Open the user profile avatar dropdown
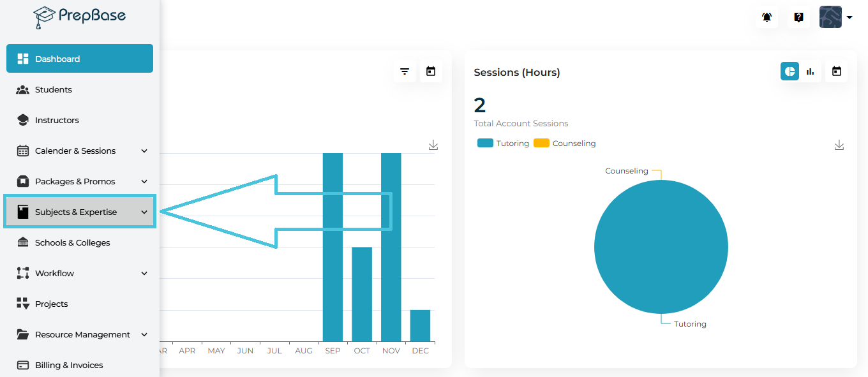Screen dimensions: 868x377 point(836,17)
